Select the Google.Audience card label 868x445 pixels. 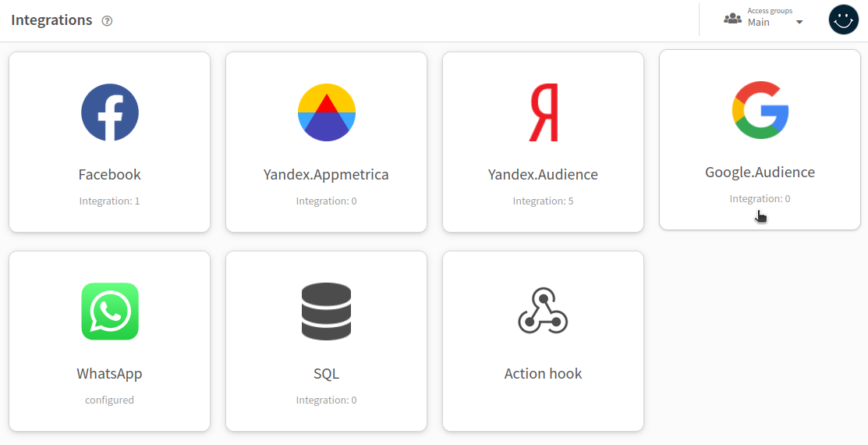tap(760, 173)
